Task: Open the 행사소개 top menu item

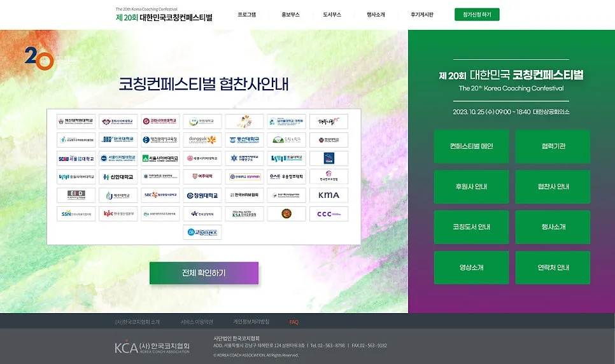Action: tap(376, 15)
